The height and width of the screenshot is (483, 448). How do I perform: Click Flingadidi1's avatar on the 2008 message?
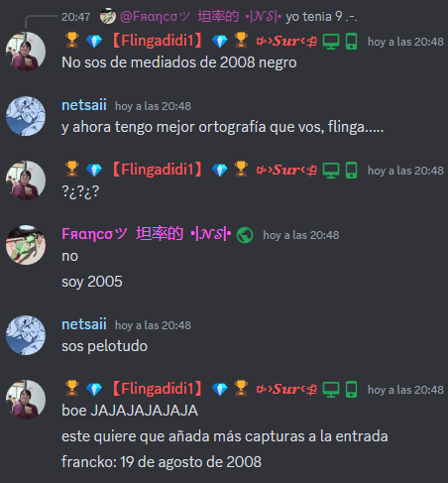tap(26, 52)
